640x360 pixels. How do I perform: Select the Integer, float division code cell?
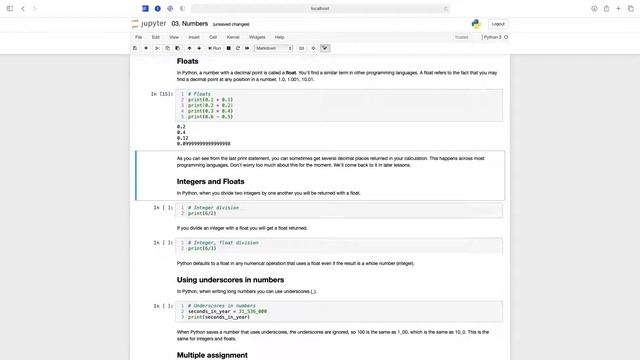click(x=339, y=246)
